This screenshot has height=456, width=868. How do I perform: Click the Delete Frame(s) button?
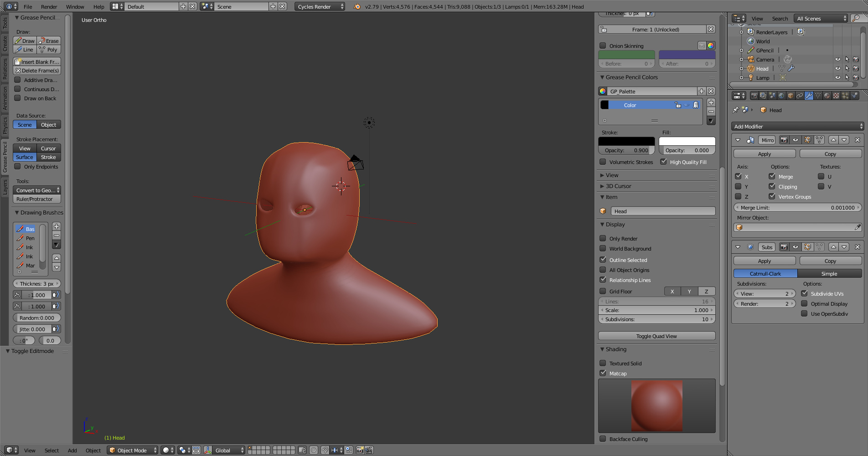click(37, 70)
